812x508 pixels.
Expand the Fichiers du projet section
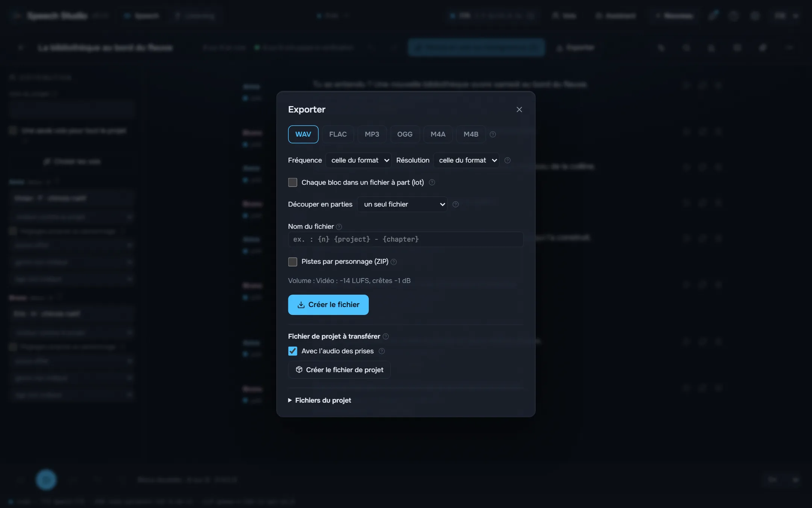pyautogui.click(x=320, y=400)
